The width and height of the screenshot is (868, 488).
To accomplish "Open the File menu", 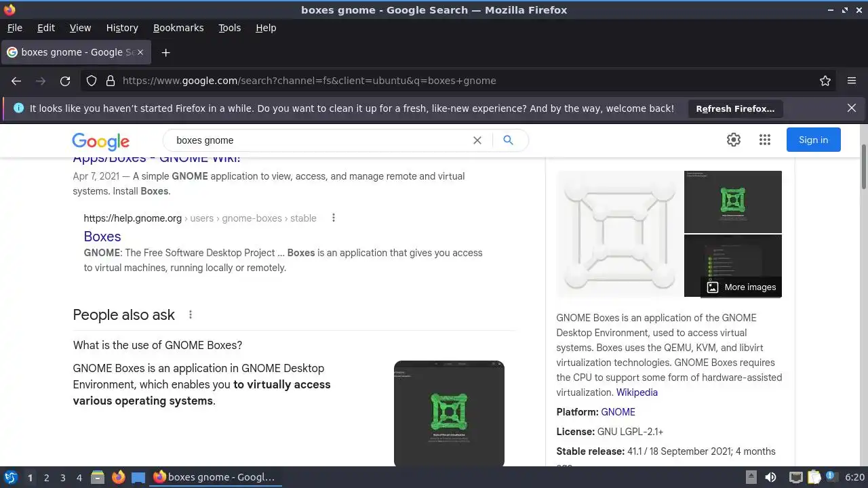I will 14,28.
